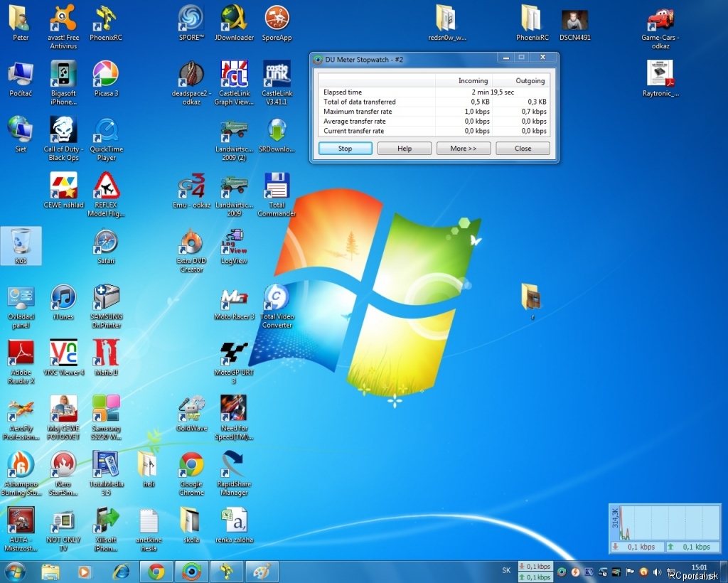Open Internet Explorer from the taskbar
Viewport: 728px width, 583px height.
pyautogui.click(x=122, y=572)
